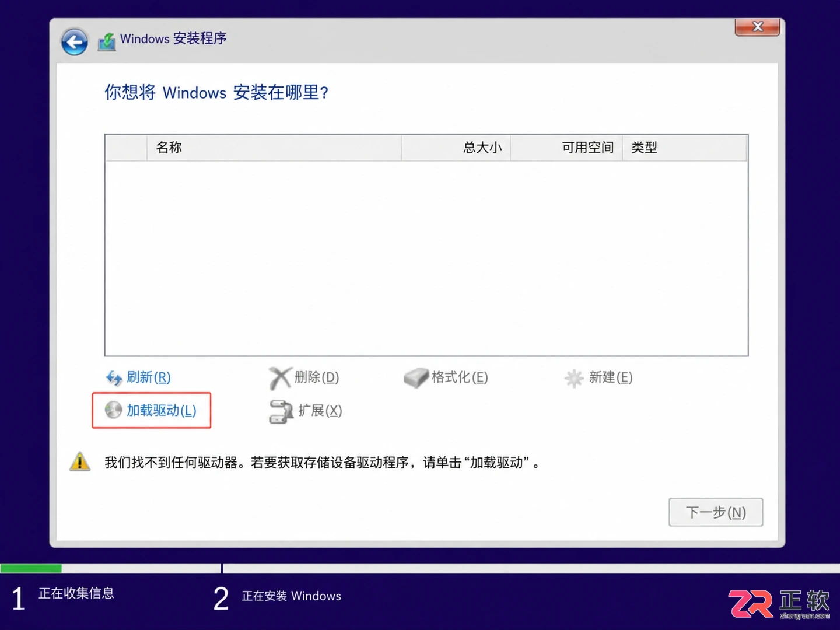This screenshot has width=840, height=630.
Task: Close the Windows setup dialog
Action: pyautogui.click(x=757, y=27)
